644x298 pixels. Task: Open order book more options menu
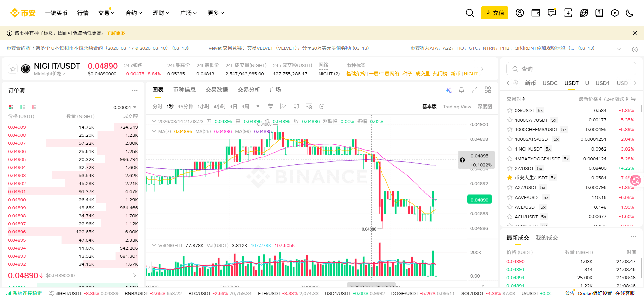135,90
